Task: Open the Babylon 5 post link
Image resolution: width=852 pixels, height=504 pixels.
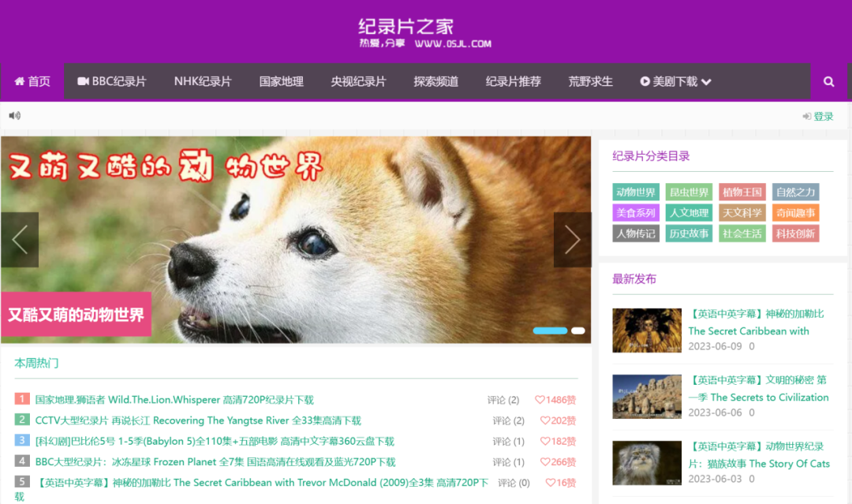Action: (x=215, y=441)
